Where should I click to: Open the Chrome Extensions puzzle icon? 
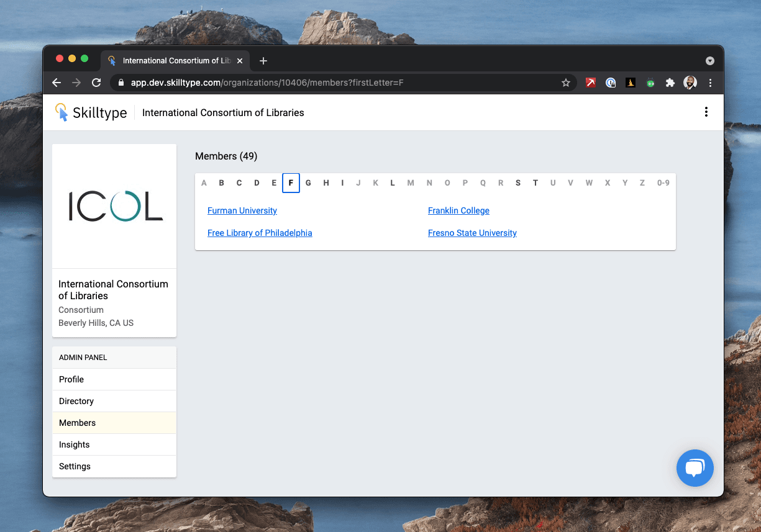(x=670, y=83)
